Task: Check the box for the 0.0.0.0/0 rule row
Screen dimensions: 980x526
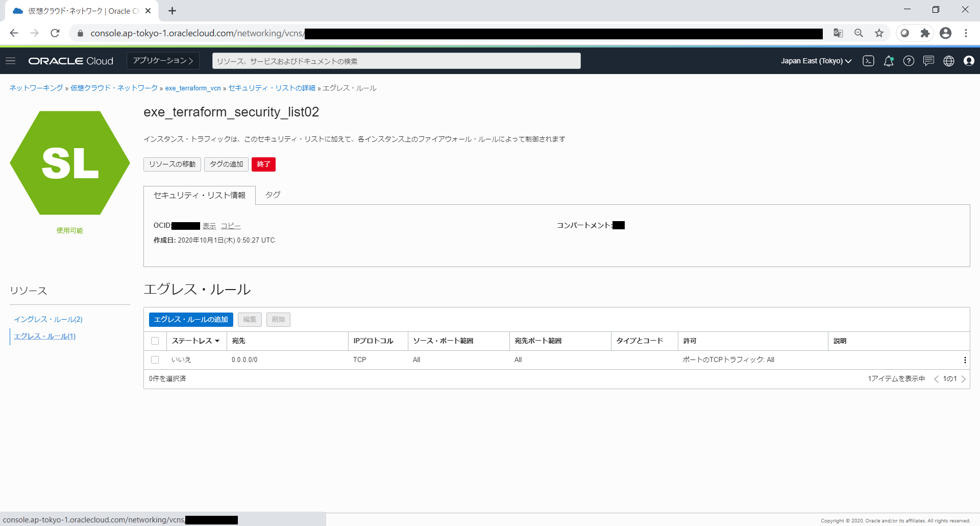Action: point(155,360)
